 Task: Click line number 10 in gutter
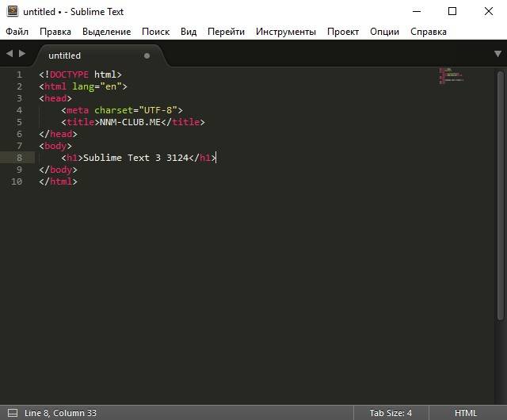17,181
